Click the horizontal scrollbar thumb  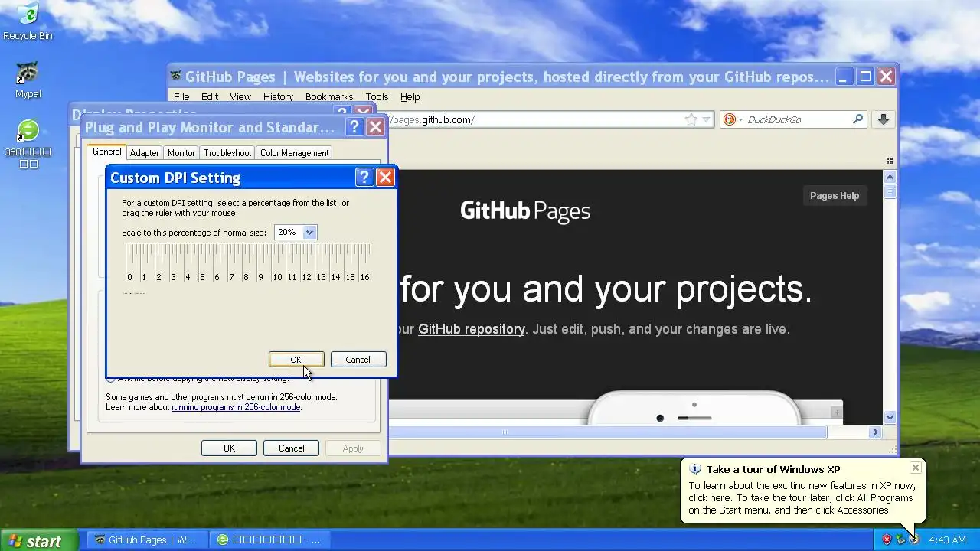(x=608, y=432)
